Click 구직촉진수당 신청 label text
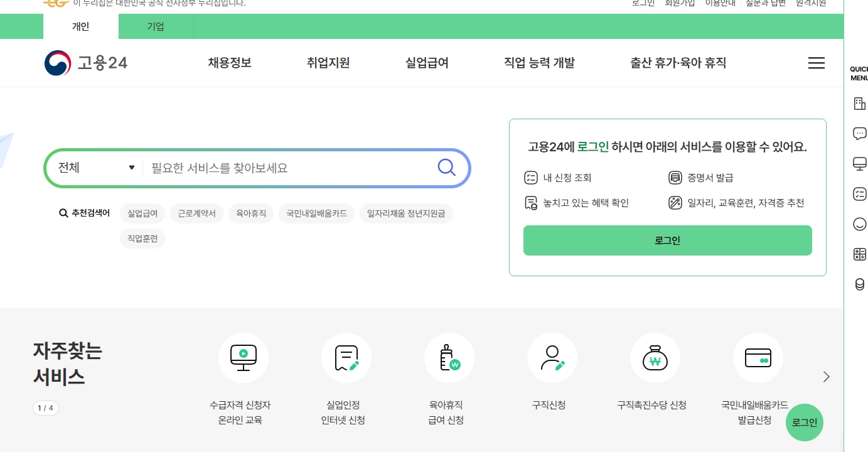This screenshot has height=452, width=868. (651, 405)
